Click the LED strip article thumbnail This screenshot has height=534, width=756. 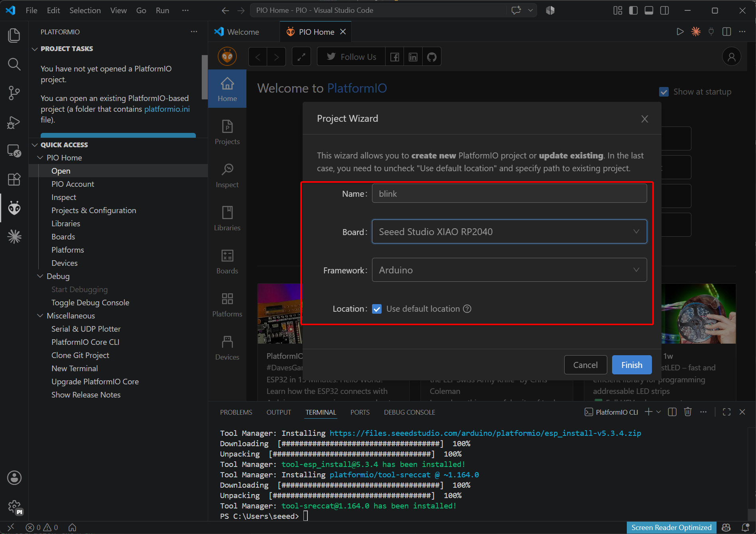coord(699,314)
